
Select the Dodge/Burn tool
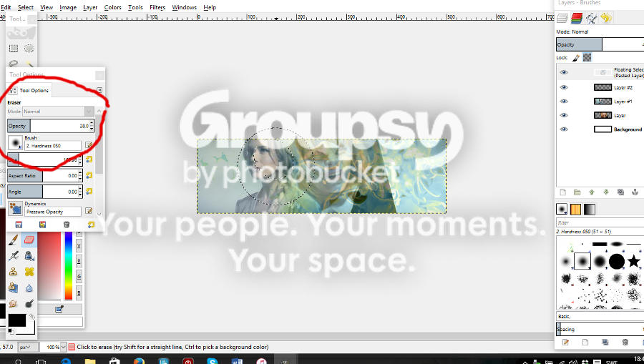coord(29,304)
